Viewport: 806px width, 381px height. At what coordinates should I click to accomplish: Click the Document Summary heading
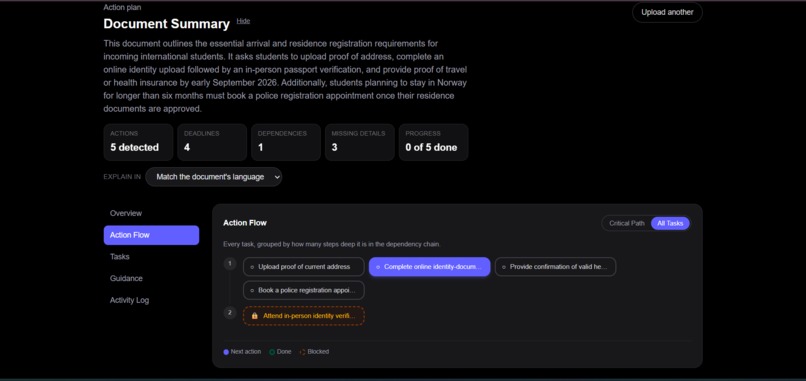[167, 24]
